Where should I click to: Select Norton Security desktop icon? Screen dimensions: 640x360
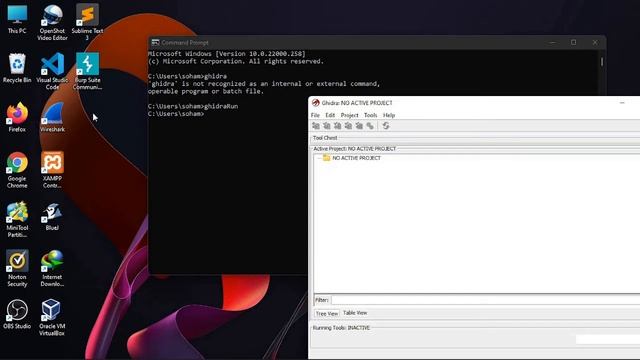(17, 269)
